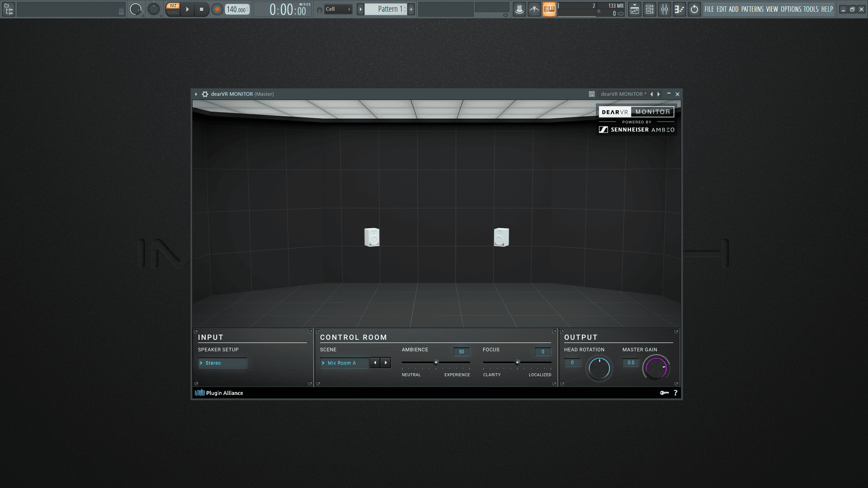Switch to PAT pattern mode
This screenshot has height=488, width=868.
(173, 6)
